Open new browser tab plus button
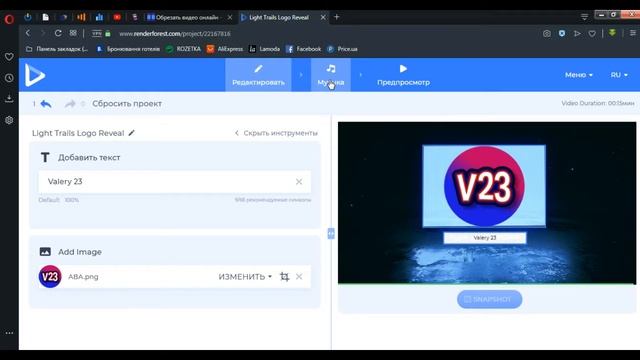 (x=337, y=17)
